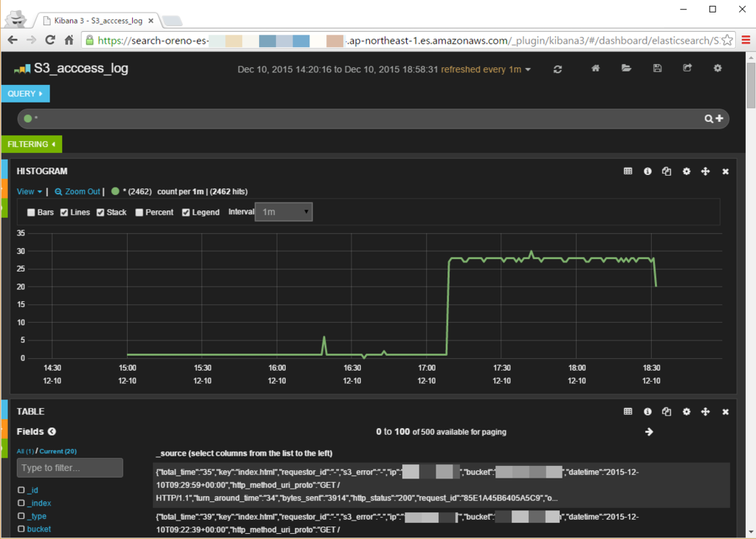Click Zoom Out on histogram

pos(78,191)
